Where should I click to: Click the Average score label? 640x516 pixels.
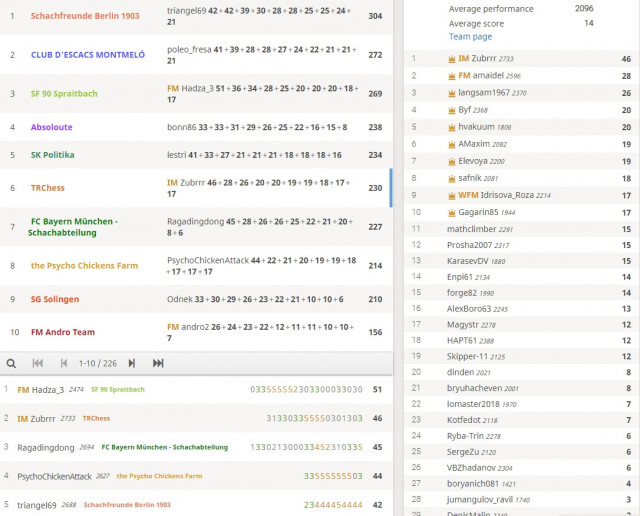(476, 24)
